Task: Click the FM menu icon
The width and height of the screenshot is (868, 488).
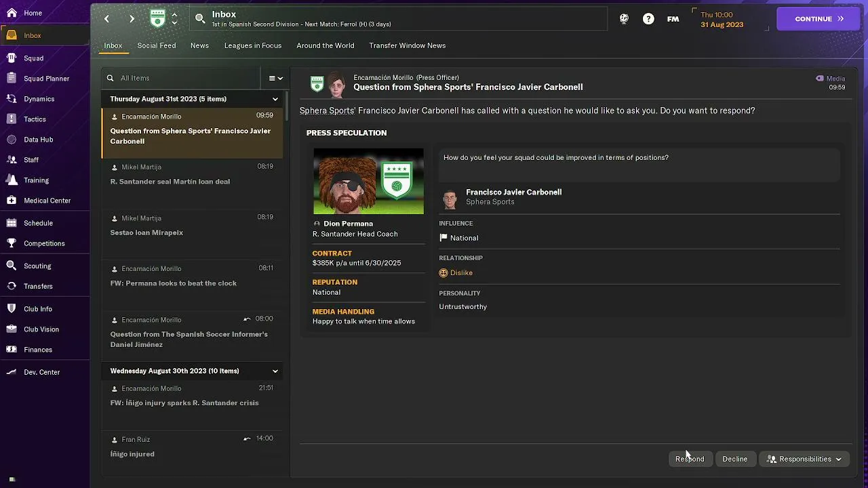Action: [673, 19]
